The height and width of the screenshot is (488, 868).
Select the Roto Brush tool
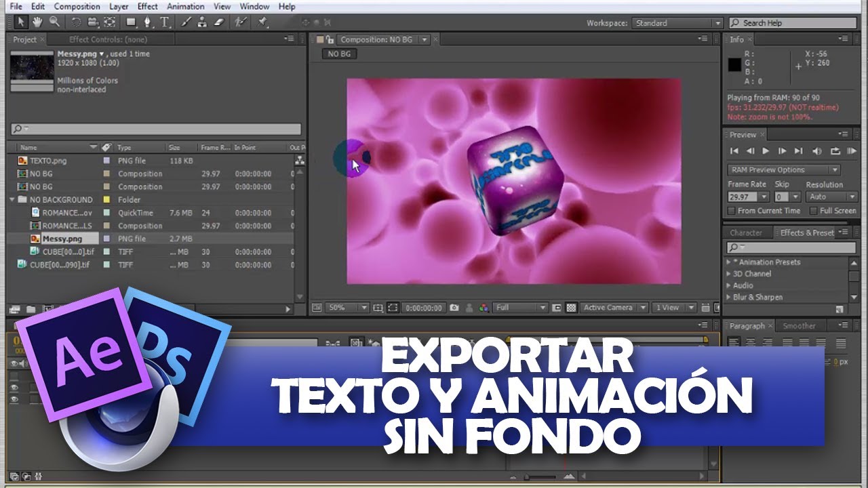coord(240,22)
